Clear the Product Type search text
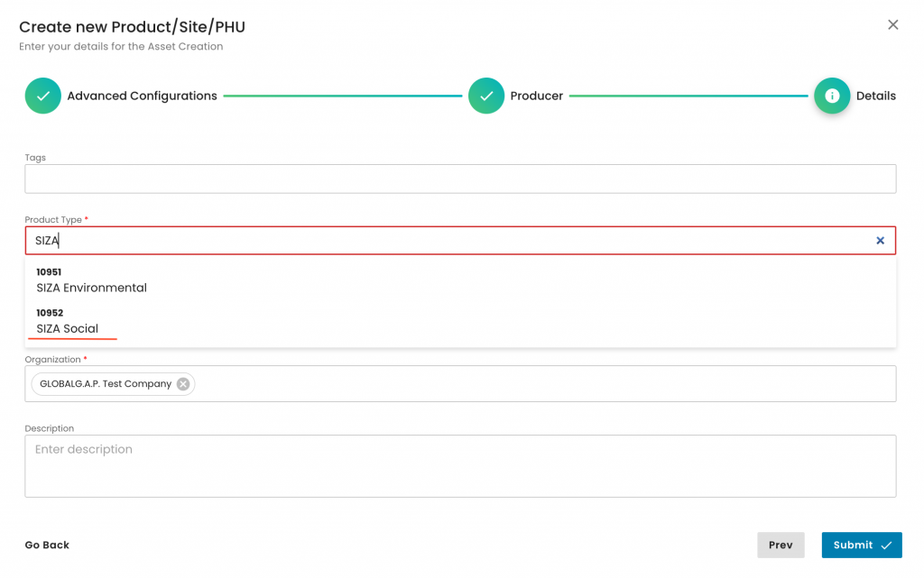The height and width of the screenshot is (578, 924). point(880,241)
